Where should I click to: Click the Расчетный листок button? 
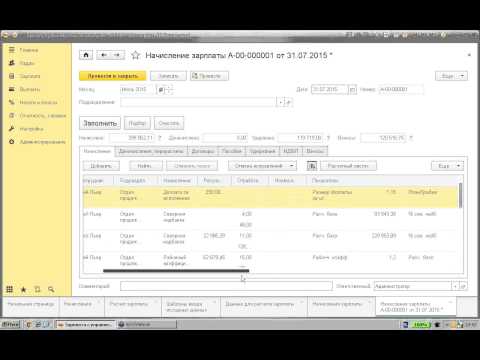pos(348,166)
